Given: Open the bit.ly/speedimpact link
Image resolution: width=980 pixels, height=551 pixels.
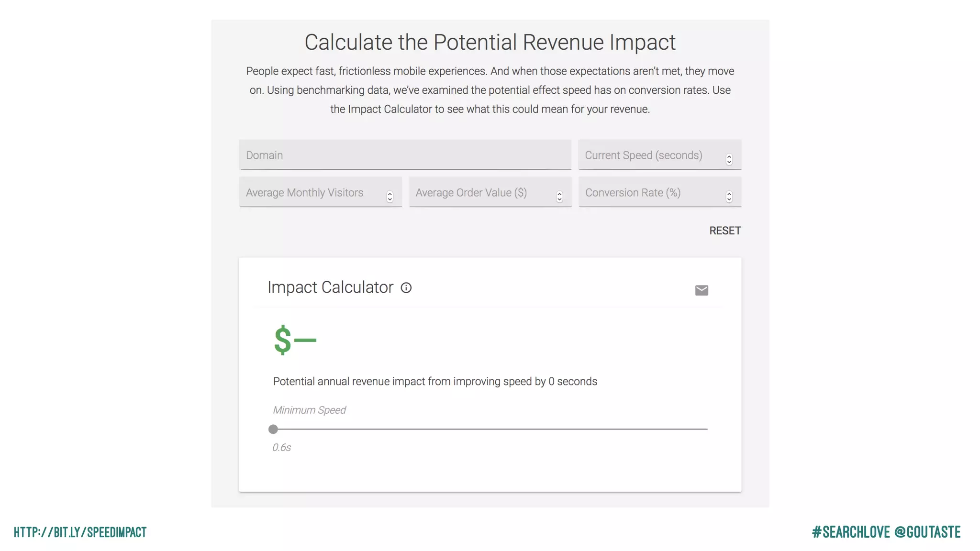Looking at the screenshot, I should click(x=80, y=532).
